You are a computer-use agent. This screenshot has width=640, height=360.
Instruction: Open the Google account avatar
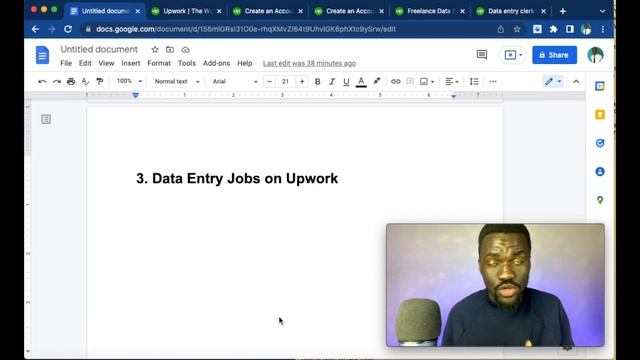595,55
